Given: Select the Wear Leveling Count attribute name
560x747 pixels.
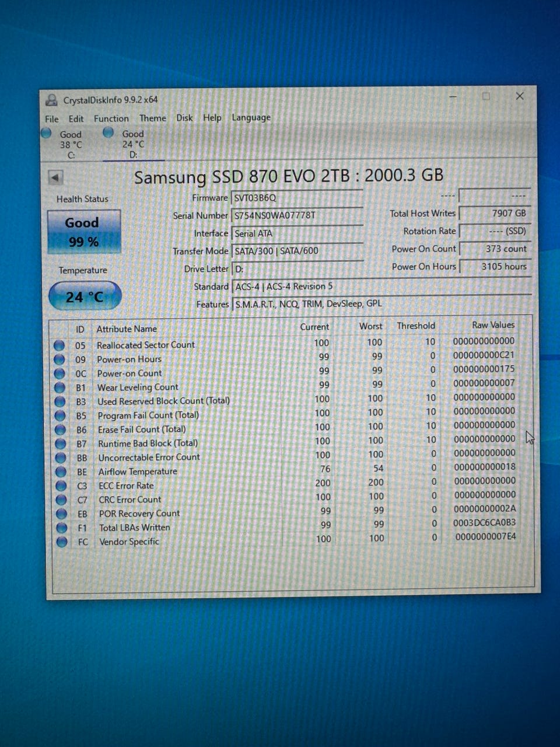Looking at the screenshot, I should (138, 387).
